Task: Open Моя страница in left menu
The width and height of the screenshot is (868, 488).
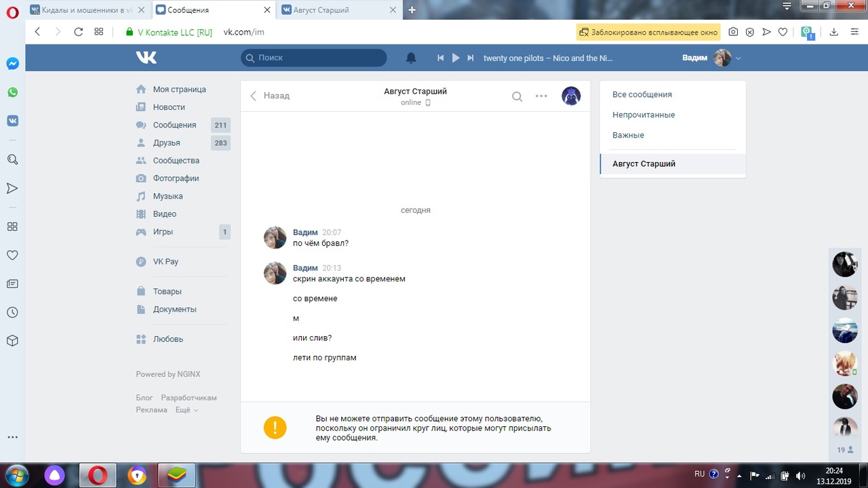Action: click(x=179, y=89)
